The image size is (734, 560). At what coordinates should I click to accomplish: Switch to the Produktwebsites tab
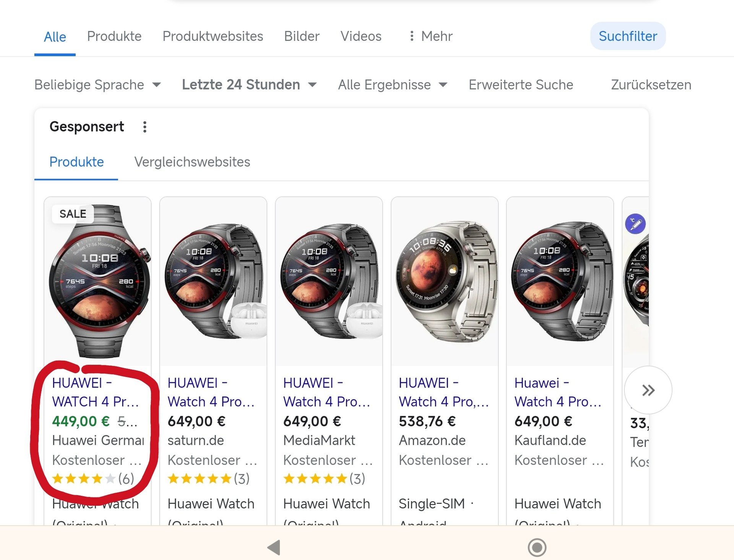pyautogui.click(x=213, y=36)
